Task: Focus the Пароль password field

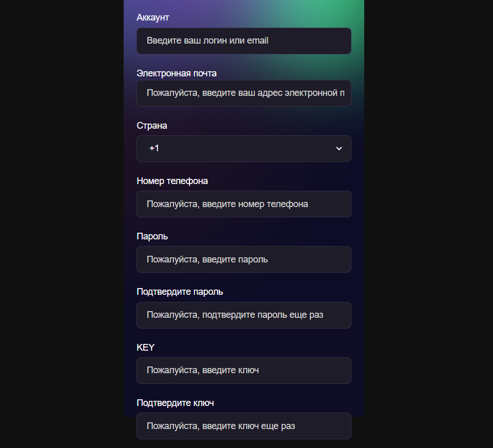Action: coord(244,259)
